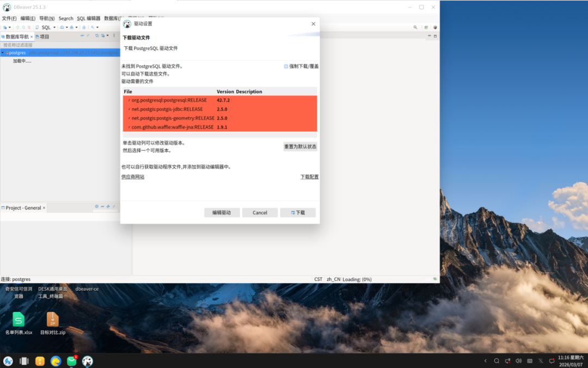This screenshot has height=368, width=588.
Task: Click the minus collapse icon in Project panel
Action: 102,206
